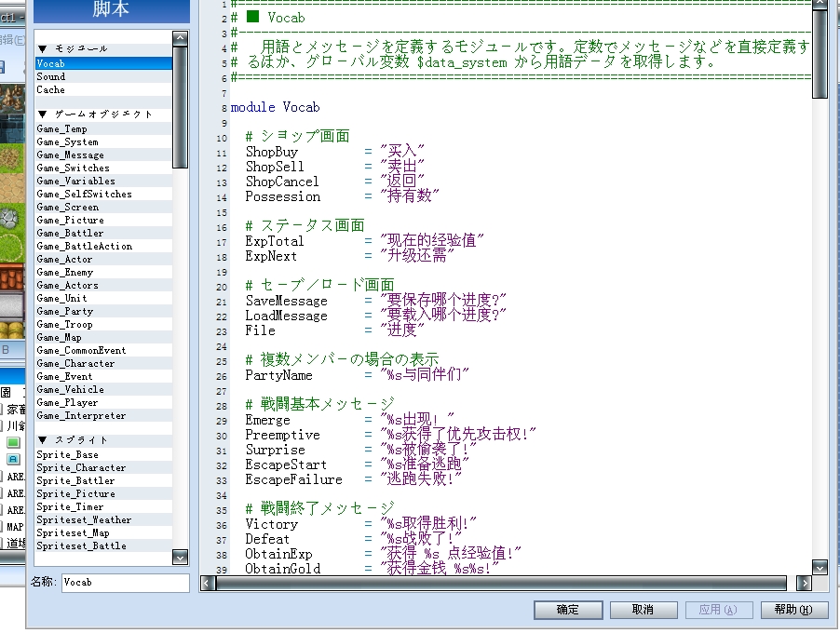The height and width of the screenshot is (633, 840).
Task: Click the code editor horizontal scroll-right arrow
Action: pos(804,583)
